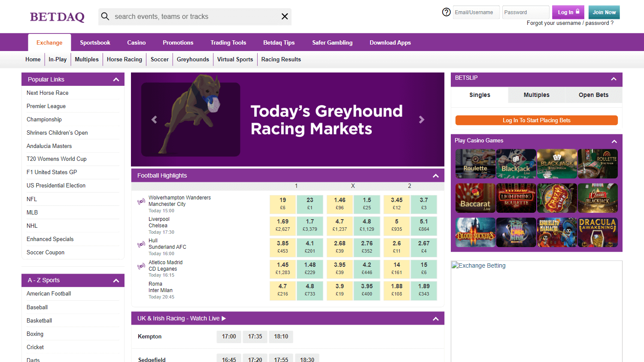Open US Presidential Election link
The image size is (644, 362).
(x=56, y=185)
